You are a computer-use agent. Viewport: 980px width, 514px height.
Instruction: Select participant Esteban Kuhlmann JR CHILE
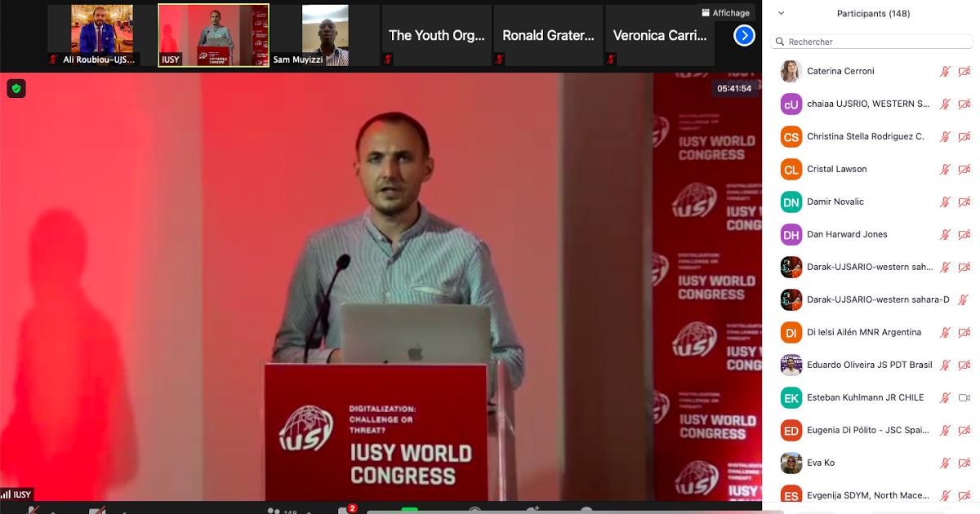871,397
